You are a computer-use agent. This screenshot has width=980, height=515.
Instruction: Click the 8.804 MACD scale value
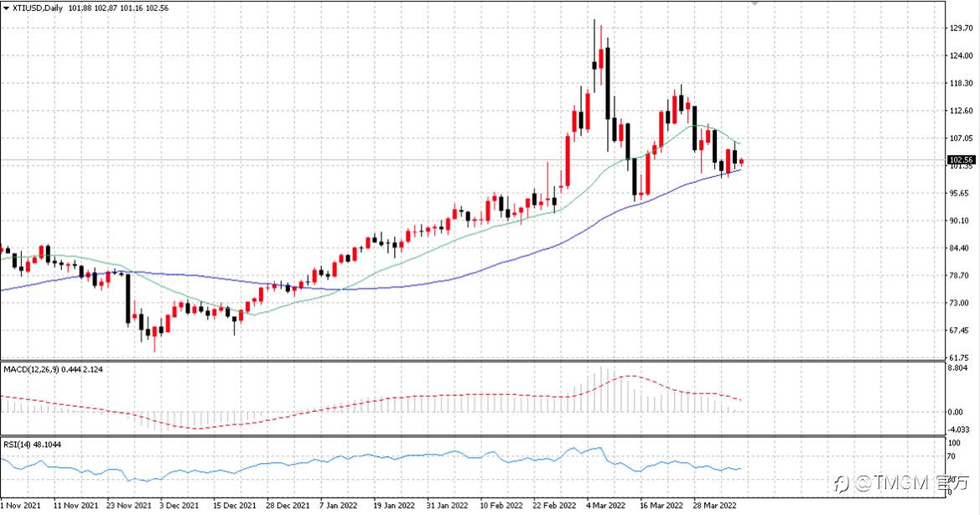pos(959,368)
